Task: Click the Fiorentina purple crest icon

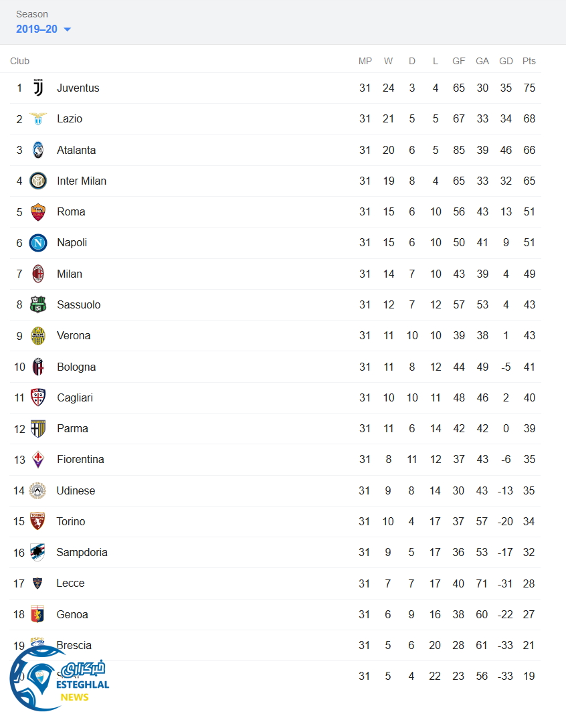Action: point(38,460)
